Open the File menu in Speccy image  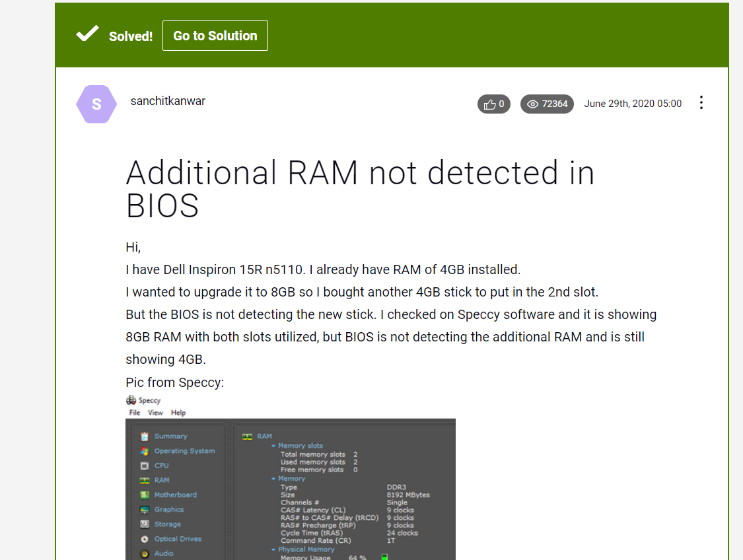pos(135,413)
